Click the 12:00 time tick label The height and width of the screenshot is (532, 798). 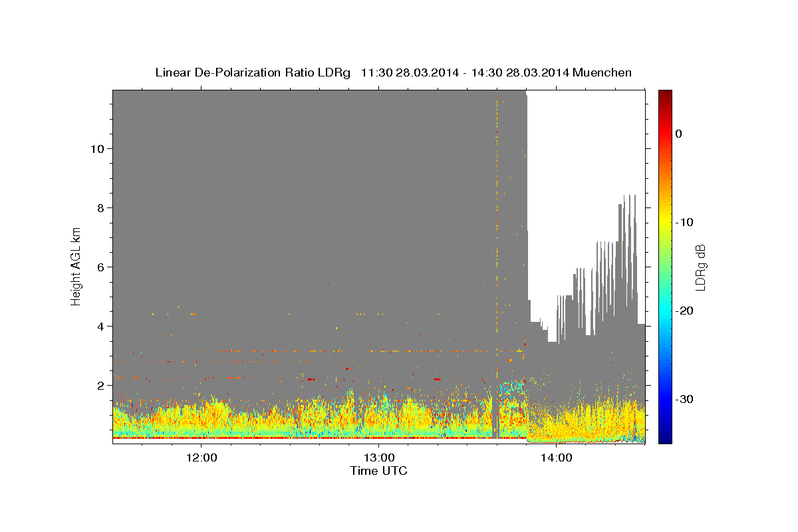201,458
